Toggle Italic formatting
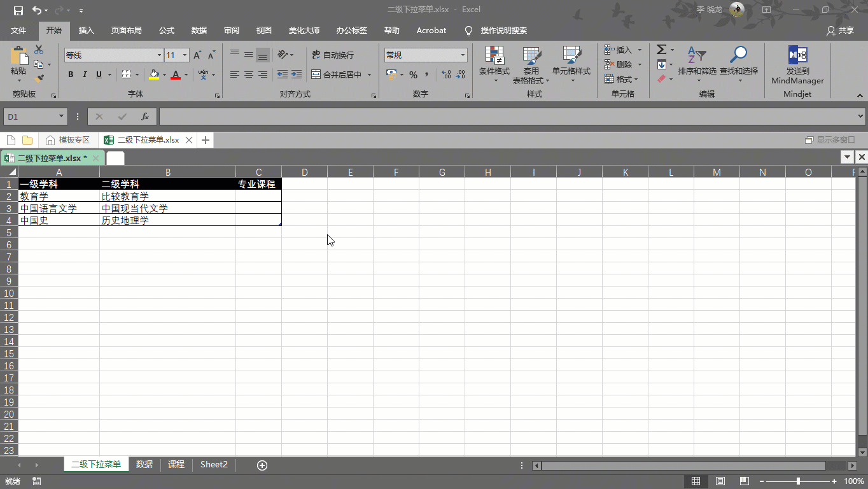 pyautogui.click(x=85, y=74)
